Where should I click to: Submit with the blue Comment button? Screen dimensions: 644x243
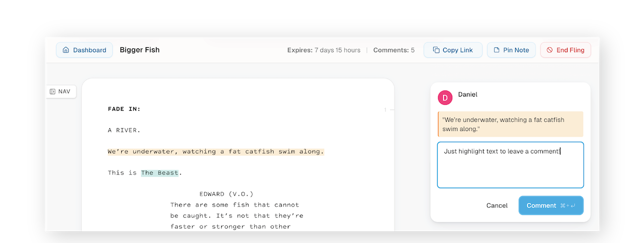(550, 205)
